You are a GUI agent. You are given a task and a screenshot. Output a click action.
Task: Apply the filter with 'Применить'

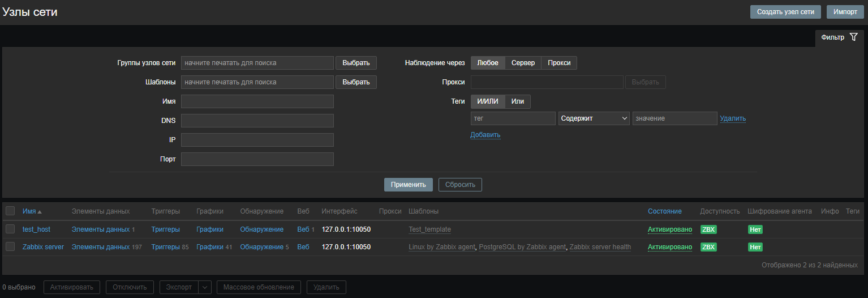408,185
